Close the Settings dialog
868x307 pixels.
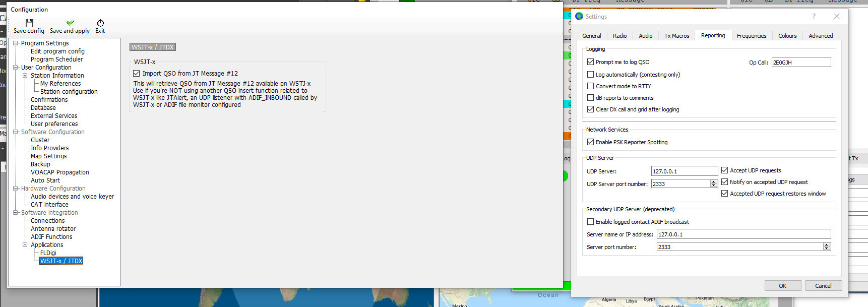[x=837, y=16]
